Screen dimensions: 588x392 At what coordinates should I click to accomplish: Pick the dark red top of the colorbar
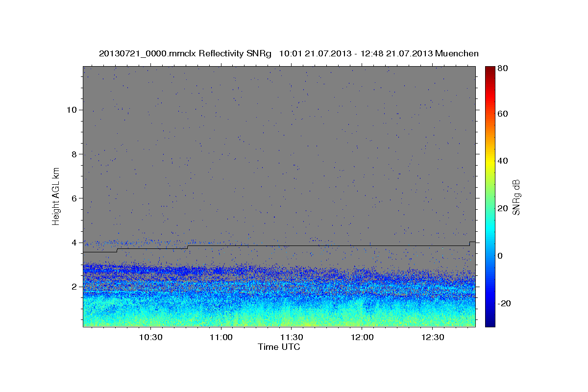click(x=490, y=70)
